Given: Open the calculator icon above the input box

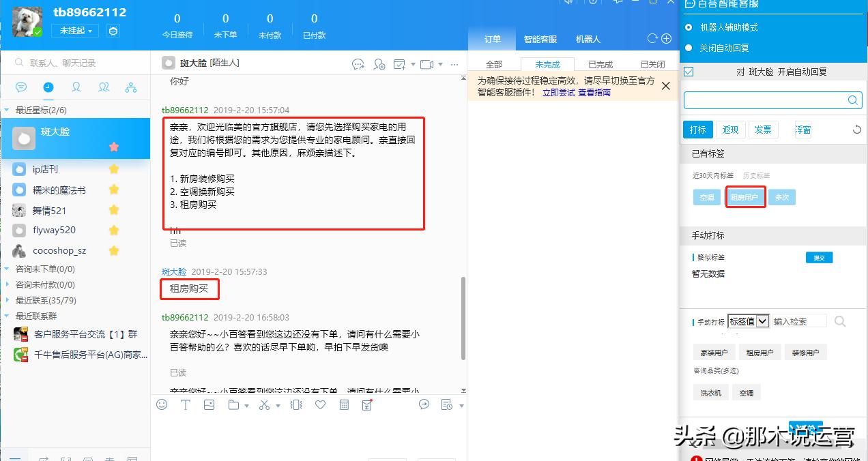Looking at the screenshot, I should tap(343, 404).
